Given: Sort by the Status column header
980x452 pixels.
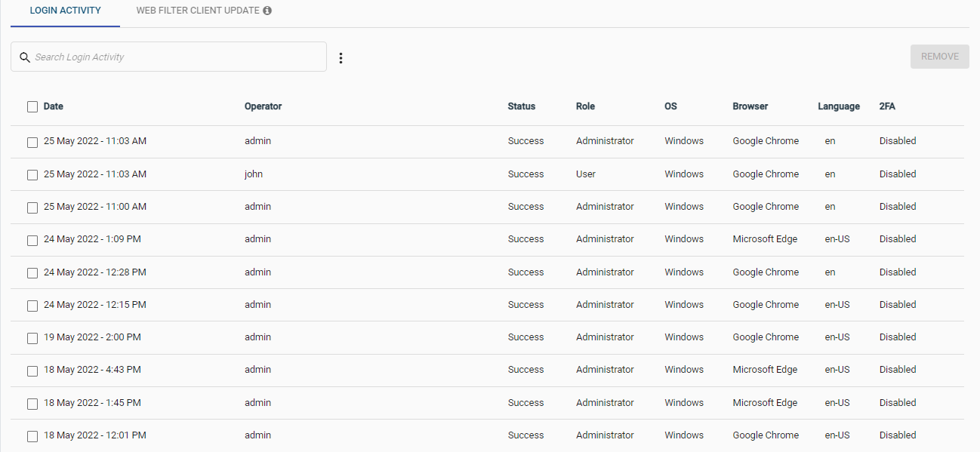Looking at the screenshot, I should (x=522, y=106).
